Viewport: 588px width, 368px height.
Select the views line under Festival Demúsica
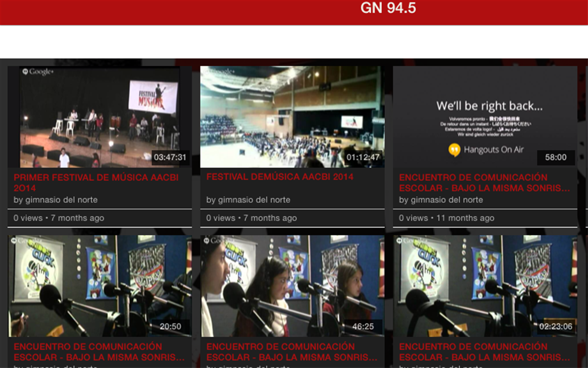tap(252, 218)
